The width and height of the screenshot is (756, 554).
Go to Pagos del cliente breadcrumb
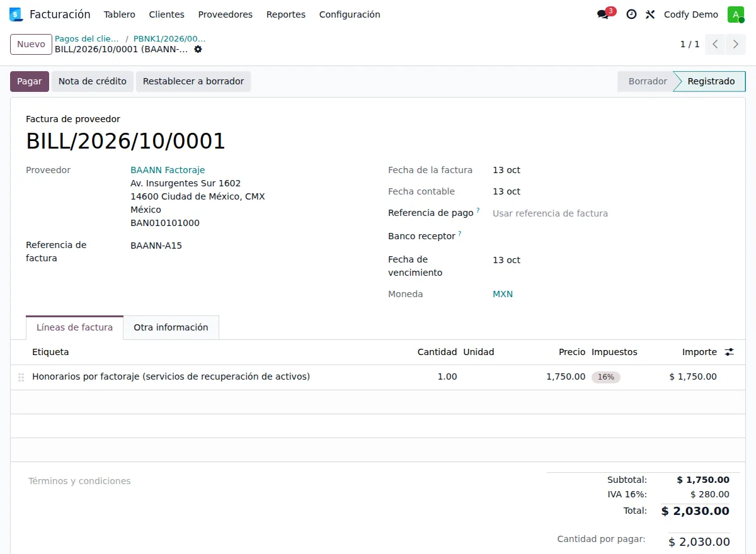[87, 38]
